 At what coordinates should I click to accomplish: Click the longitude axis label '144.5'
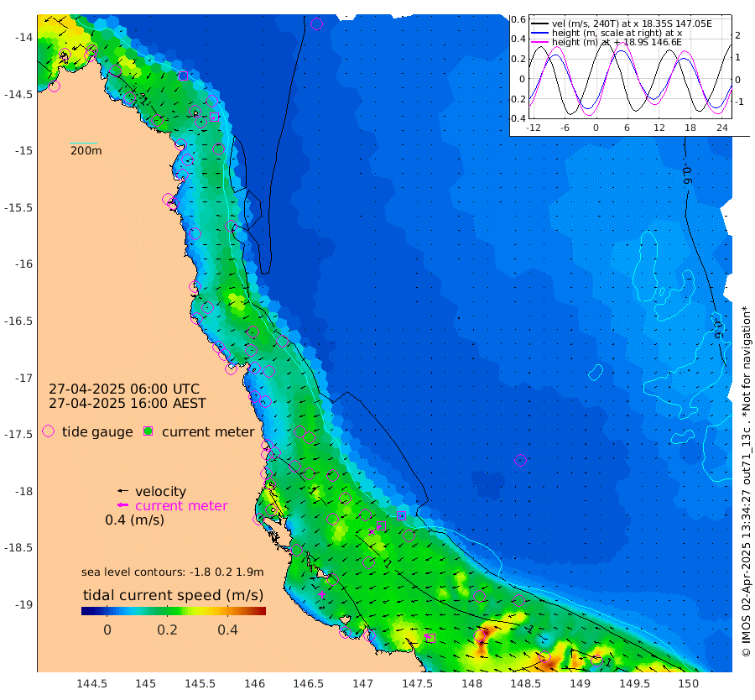91,683
